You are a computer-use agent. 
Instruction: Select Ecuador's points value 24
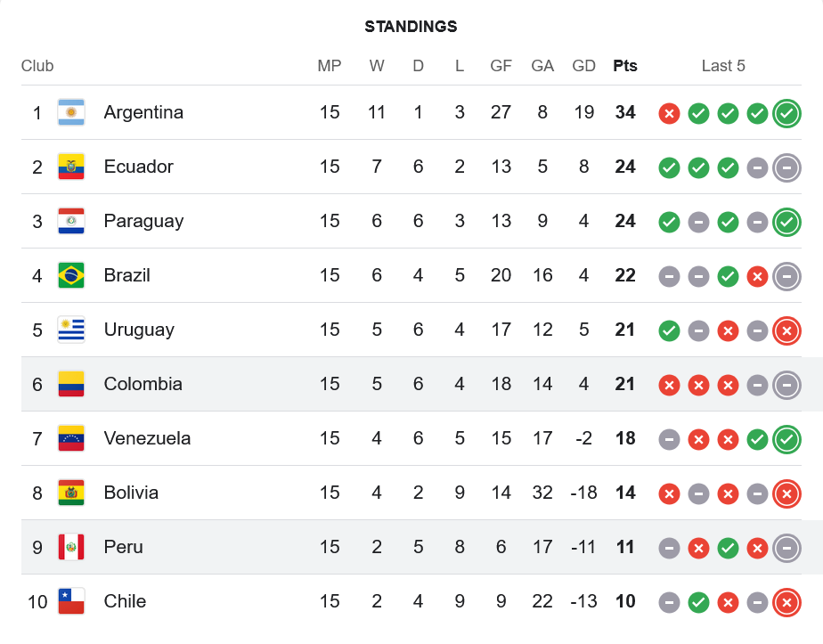pos(625,167)
